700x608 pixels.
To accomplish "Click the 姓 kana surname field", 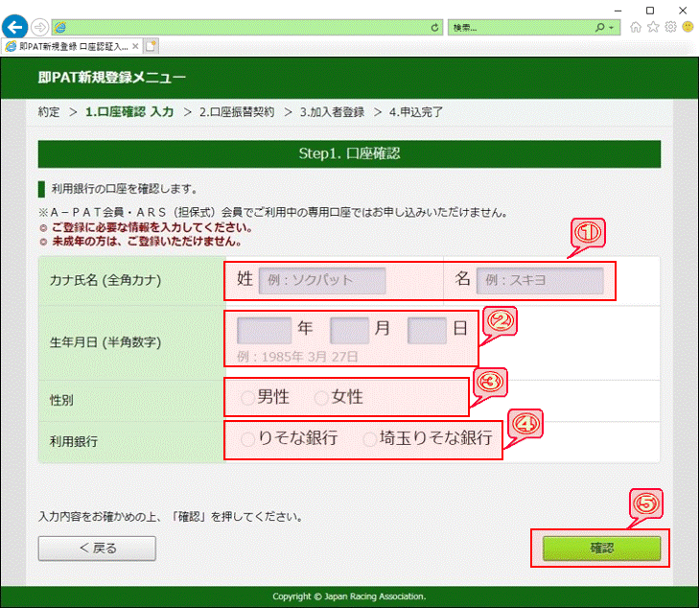I will tap(322, 280).
